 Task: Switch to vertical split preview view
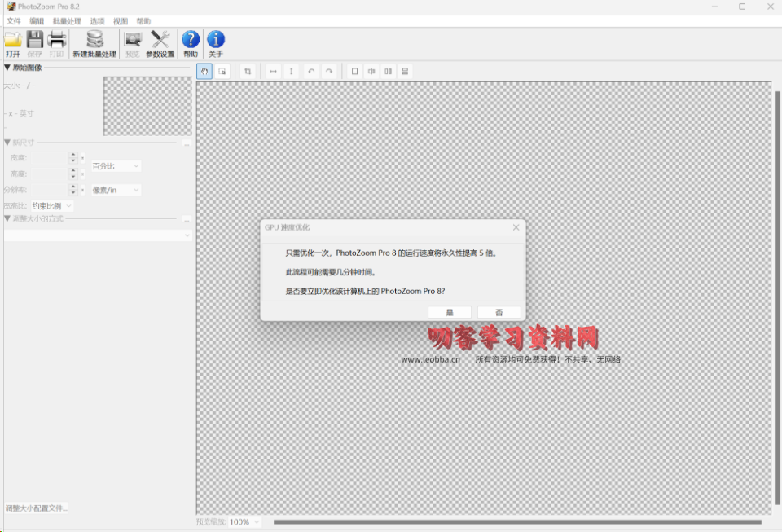[371, 72]
